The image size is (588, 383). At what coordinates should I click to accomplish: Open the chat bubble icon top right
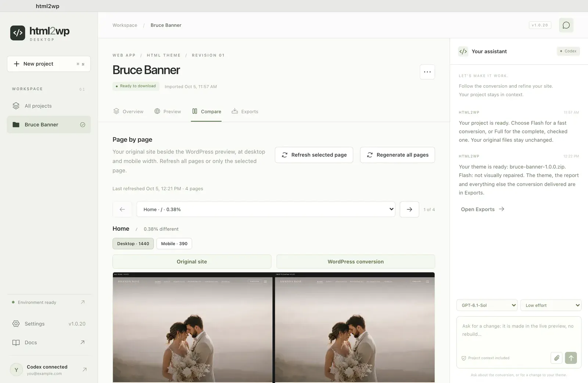coord(566,25)
